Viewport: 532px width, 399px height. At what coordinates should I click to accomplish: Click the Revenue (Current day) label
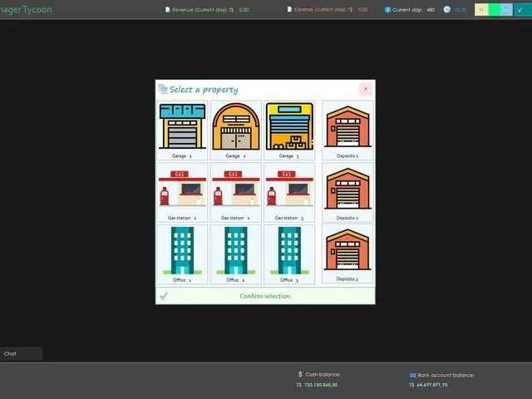203,10
